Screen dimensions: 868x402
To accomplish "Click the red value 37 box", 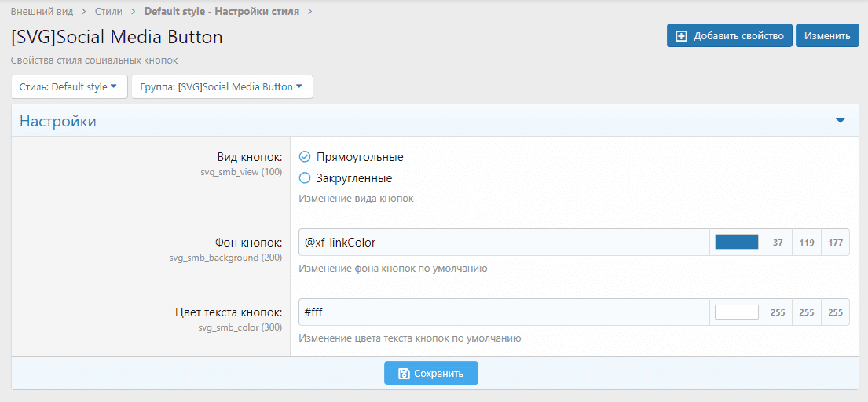I will tap(778, 243).
